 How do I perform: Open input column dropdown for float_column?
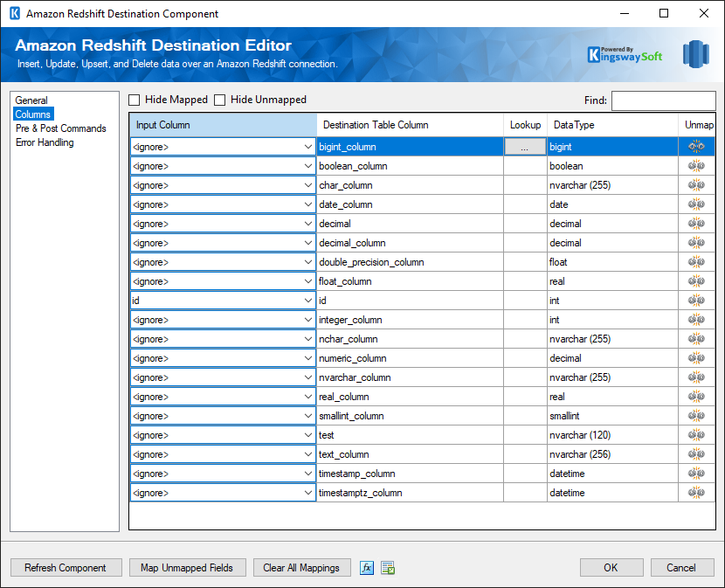(x=308, y=280)
